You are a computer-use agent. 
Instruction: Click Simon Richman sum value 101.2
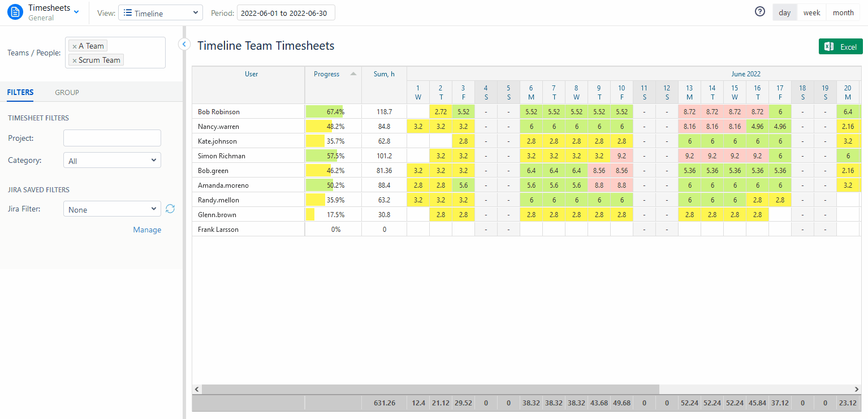[x=385, y=155]
